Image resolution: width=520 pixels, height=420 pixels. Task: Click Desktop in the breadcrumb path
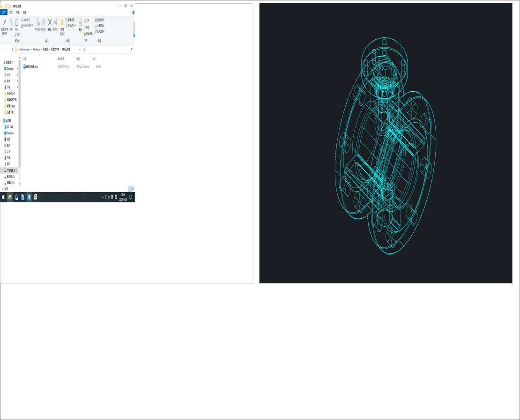pyautogui.click(x=37, y=49)
